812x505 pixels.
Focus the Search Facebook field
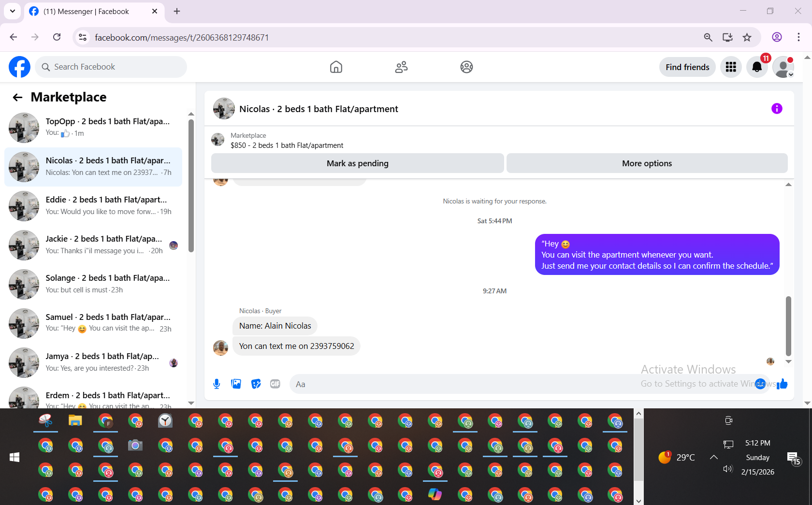(111, 67)
